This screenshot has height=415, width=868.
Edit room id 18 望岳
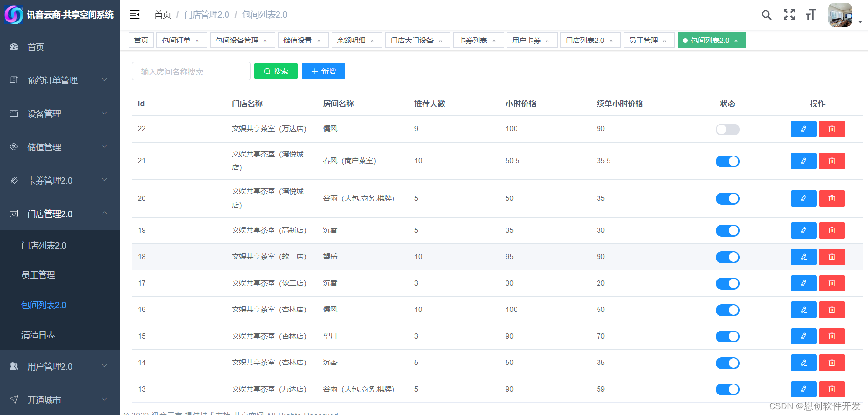click(x=804, y=257)
